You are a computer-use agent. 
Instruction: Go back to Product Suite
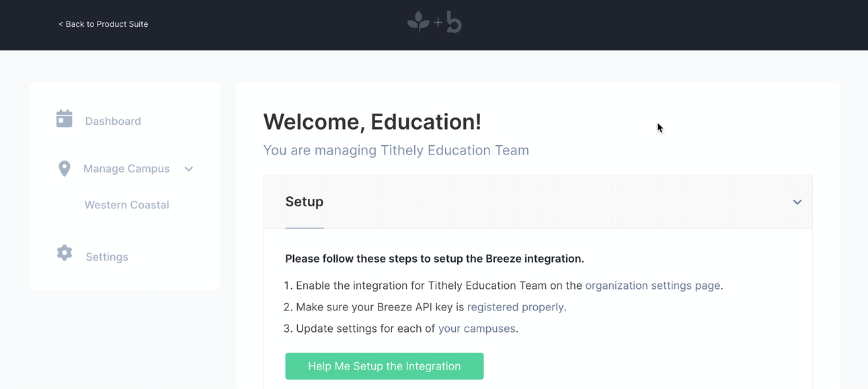click(x=103, y=24)
